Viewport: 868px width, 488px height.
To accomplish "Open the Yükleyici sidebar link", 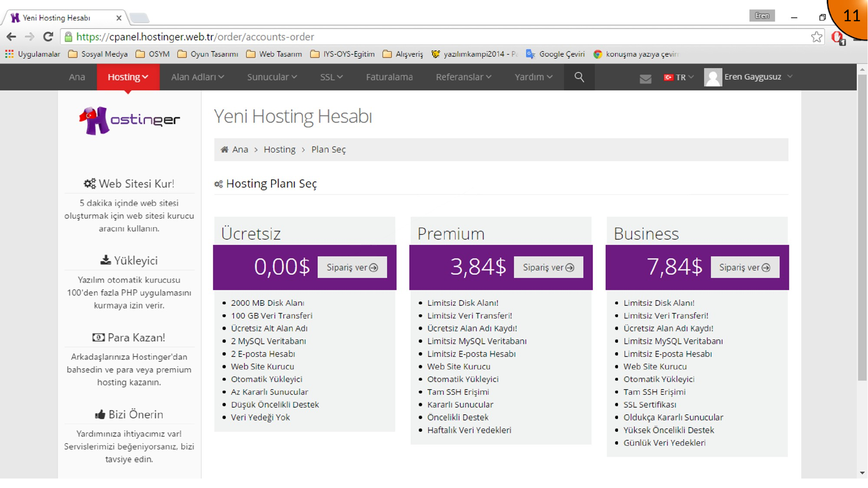I will pos(136,261).
